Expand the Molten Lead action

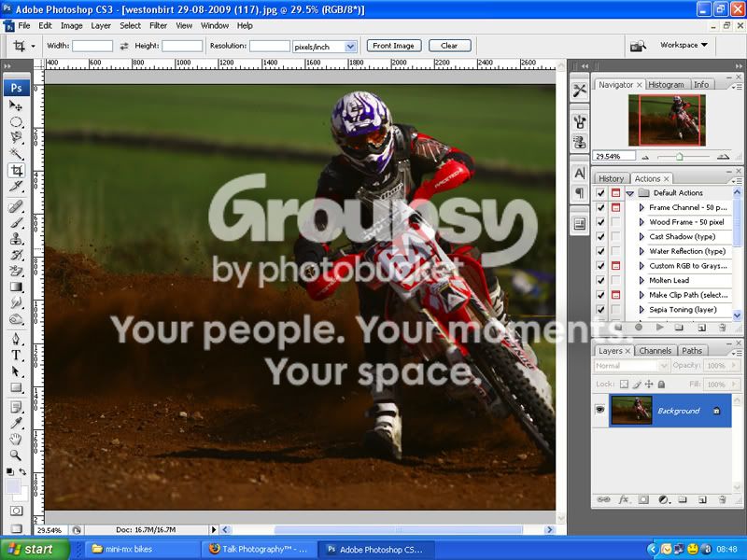click(641, 281)
